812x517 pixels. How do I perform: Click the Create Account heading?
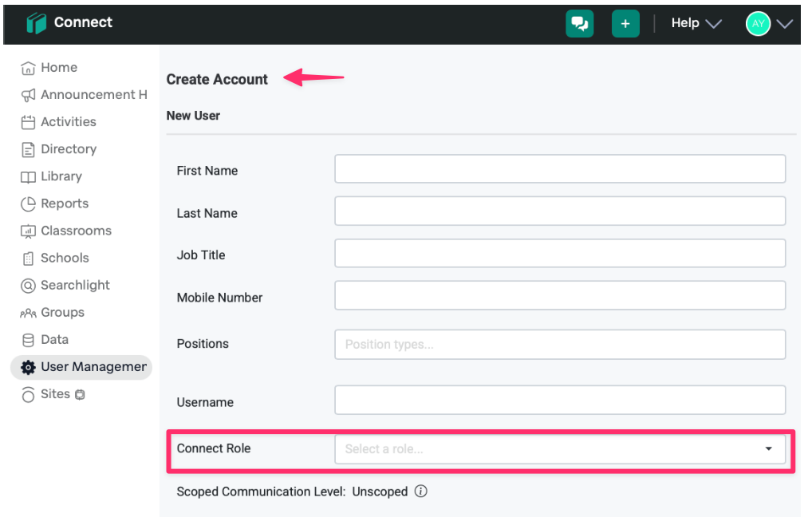tap(217, 79)
